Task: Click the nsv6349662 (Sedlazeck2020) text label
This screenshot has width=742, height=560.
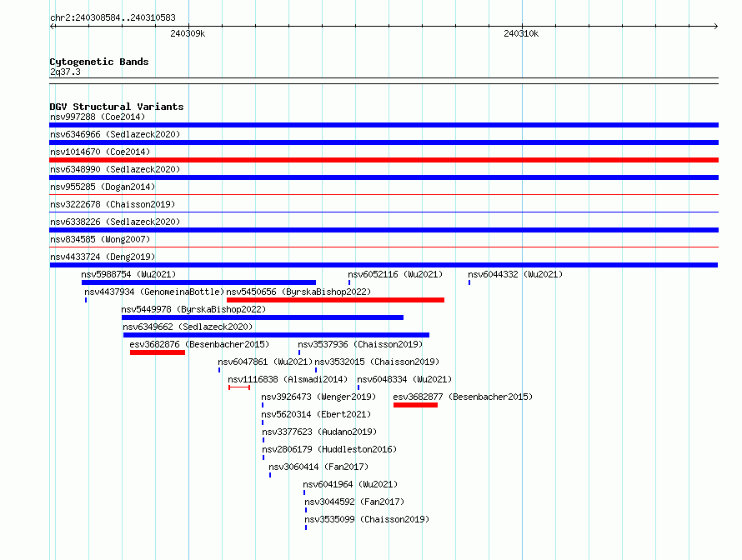Action: [188, 327]
